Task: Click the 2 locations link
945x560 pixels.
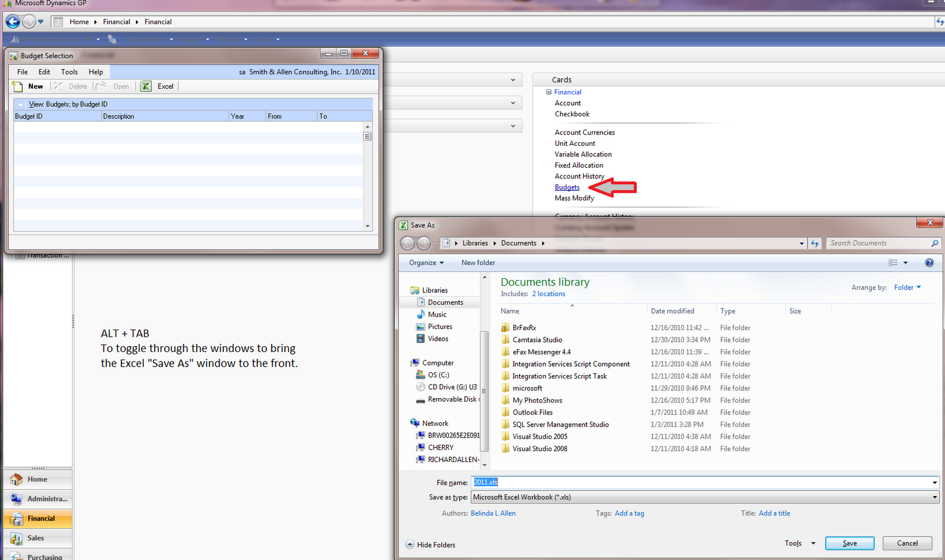Action: tap(549, 294)
